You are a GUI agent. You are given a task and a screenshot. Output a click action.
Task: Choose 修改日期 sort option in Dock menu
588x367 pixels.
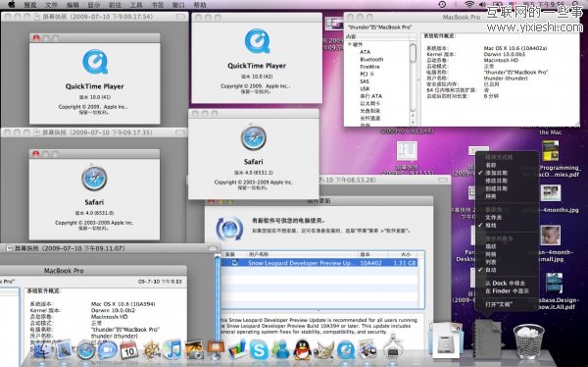pos(496,181)
